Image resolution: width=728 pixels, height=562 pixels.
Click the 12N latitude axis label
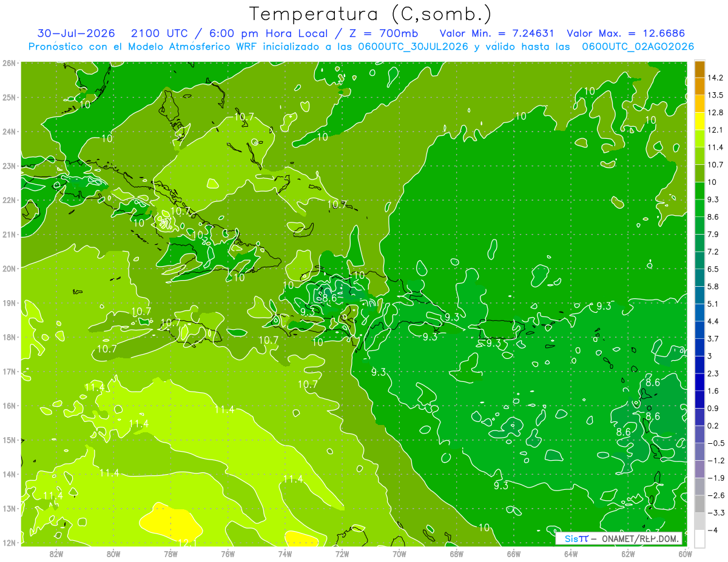(9, 543)
